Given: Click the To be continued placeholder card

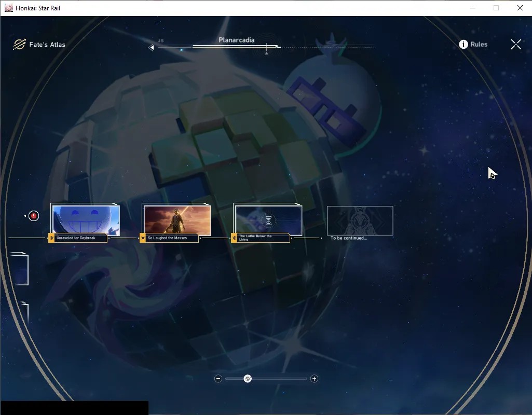Looking at the screenshot, I should (360, 220).
